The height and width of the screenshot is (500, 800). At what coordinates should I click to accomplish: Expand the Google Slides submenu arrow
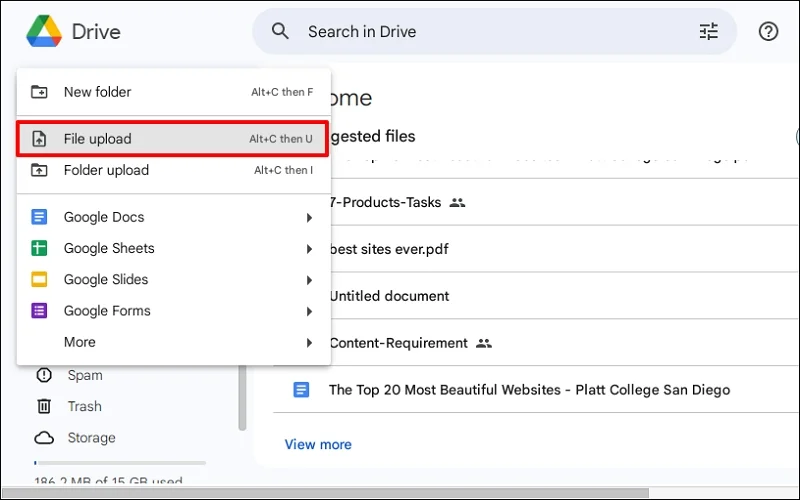point(309,280)
